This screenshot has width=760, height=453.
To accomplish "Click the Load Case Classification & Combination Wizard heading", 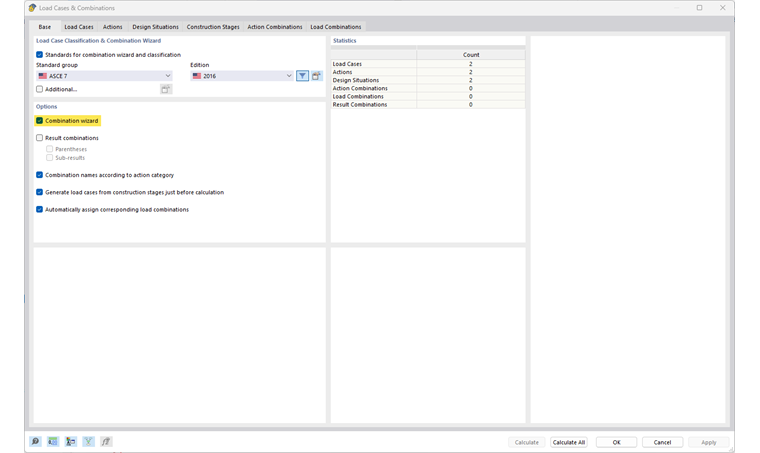I will click(98, 41).
